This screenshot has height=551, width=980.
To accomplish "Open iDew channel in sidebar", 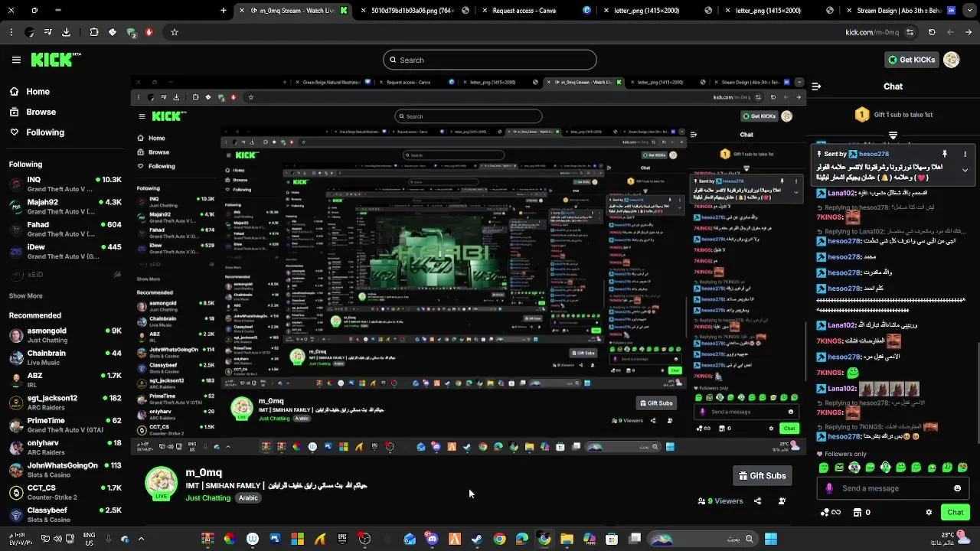I will pos(65,251).
